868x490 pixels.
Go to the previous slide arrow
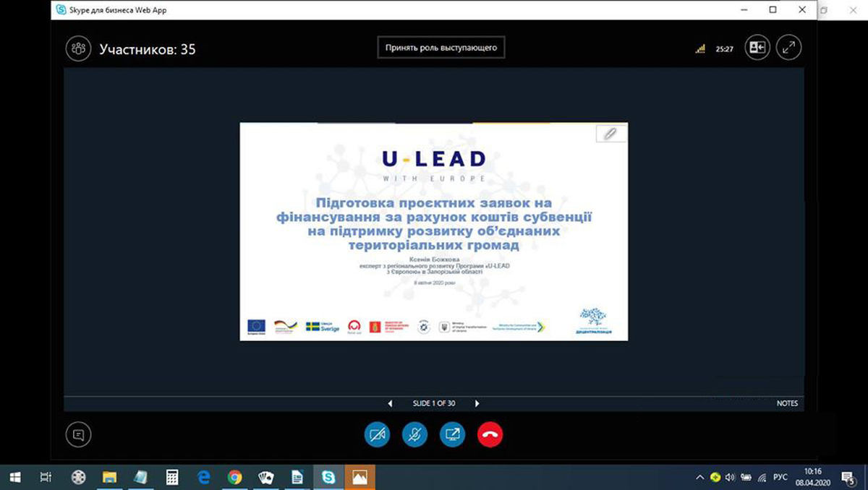[391, 403]
